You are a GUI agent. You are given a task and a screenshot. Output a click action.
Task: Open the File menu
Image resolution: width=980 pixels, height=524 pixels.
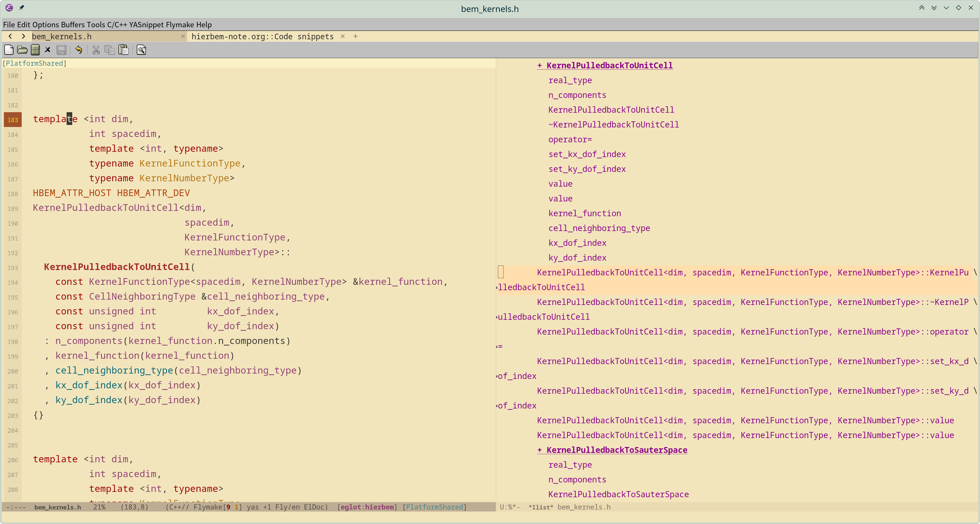9,25
